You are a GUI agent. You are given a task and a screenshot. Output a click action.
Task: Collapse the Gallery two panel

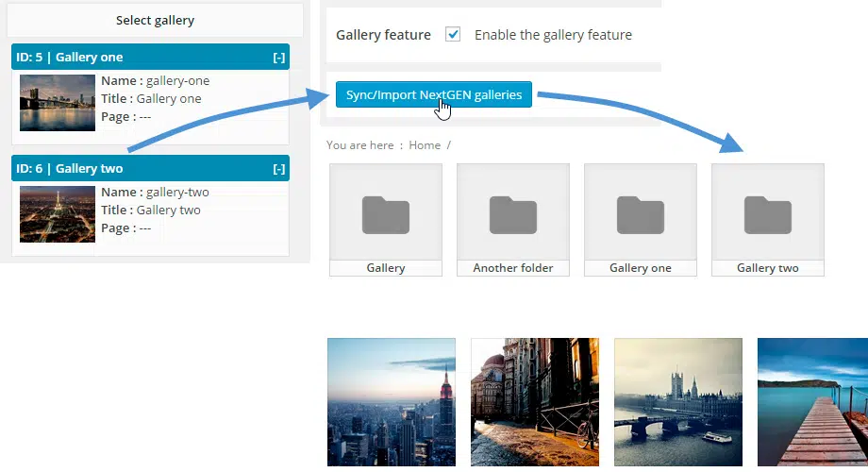point(278,169)
